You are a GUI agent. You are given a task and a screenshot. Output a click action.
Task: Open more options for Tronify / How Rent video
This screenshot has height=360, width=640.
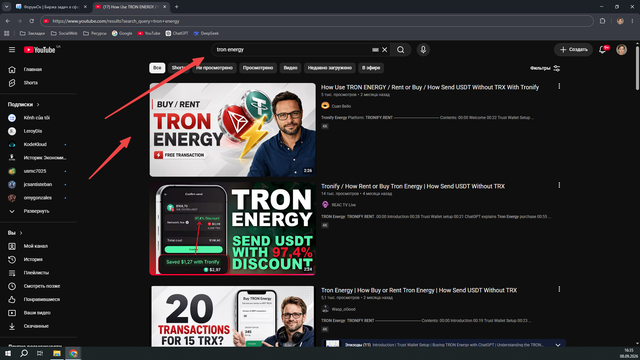coord(559,185)
